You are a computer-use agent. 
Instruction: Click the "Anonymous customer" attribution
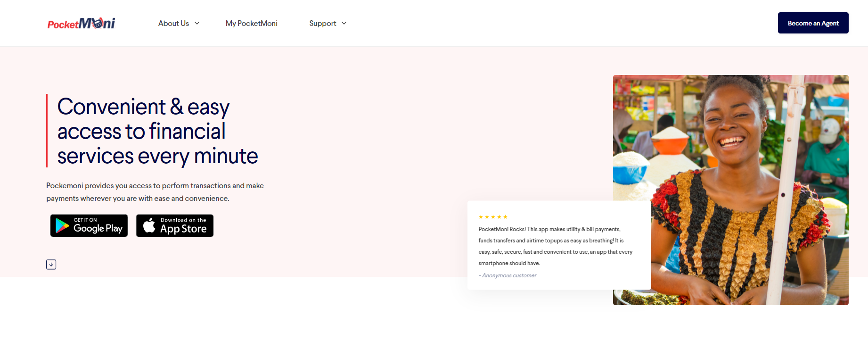click(509, 275)
